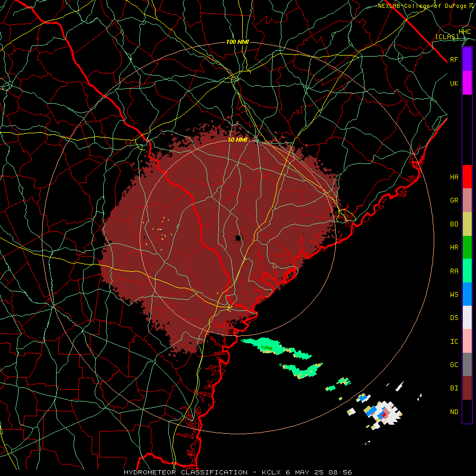Select the GC gray legend swatch
476x476 pixels.
(467, 364)
